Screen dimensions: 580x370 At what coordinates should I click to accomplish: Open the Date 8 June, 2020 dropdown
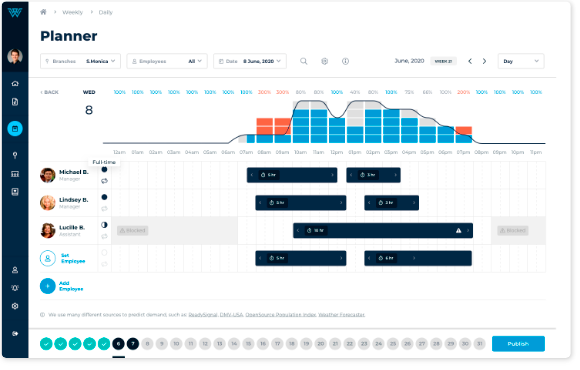point(250,61)
